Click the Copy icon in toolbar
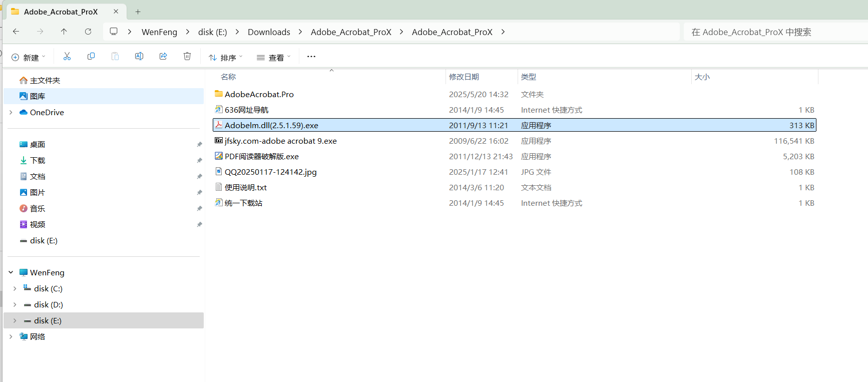 coord(91,57)
